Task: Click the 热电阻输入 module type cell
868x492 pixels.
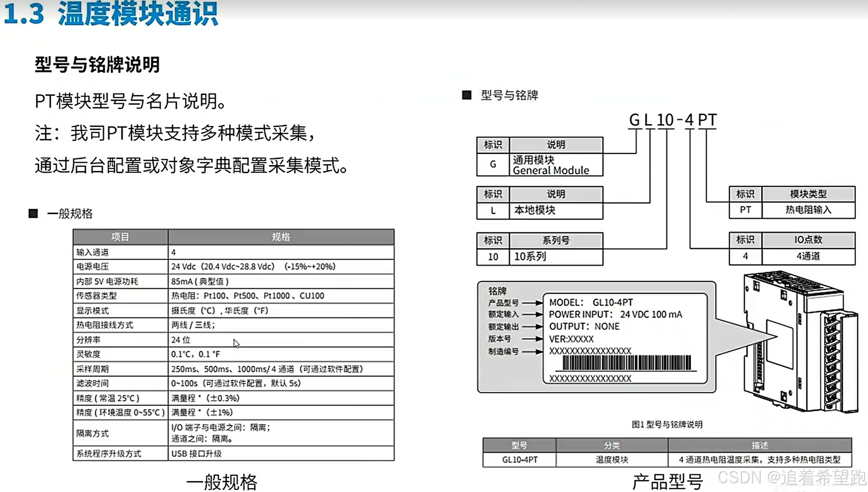Action: [x=808, y=210]
